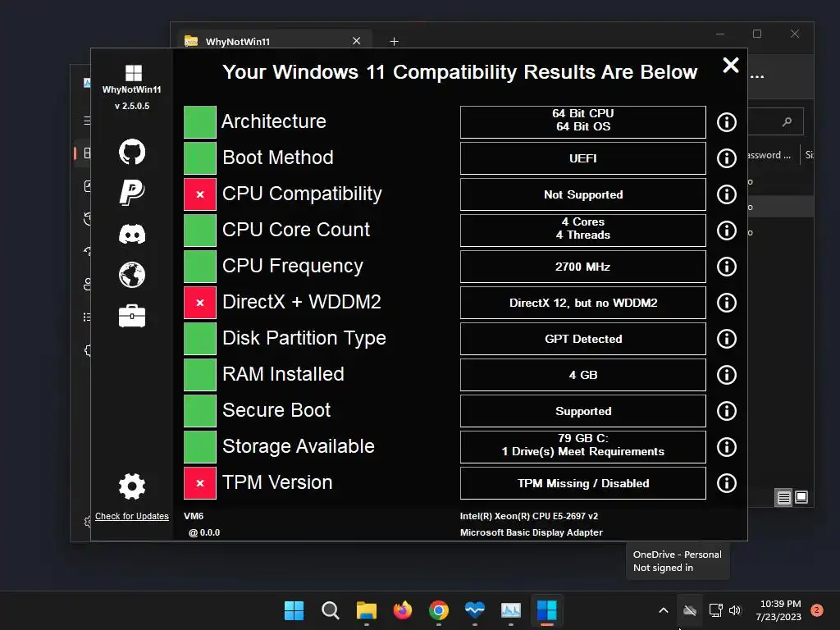
Task: Open the PayPal donate icon
Action: [x=132, y=192]
